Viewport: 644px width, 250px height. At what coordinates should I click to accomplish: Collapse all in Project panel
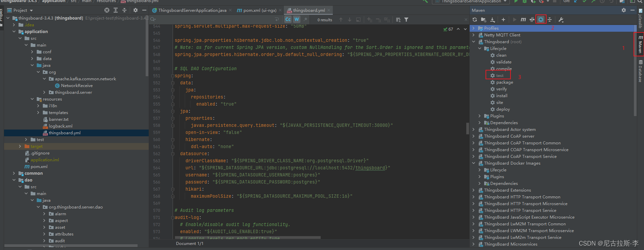124,10
